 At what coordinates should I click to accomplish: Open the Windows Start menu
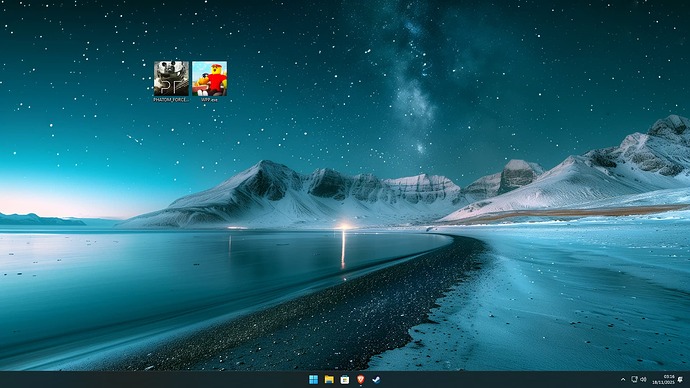coord(313,379)
